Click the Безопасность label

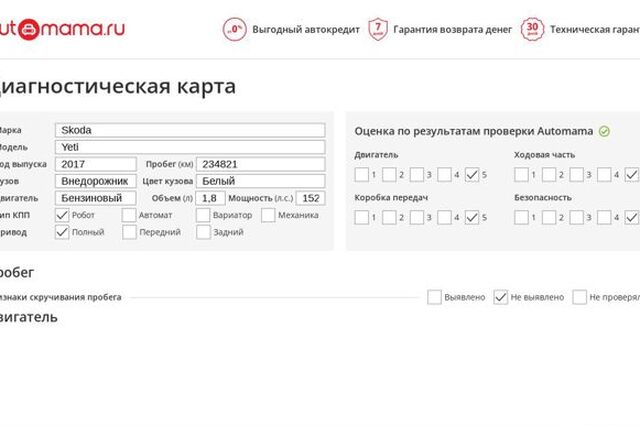pos(542,197)
